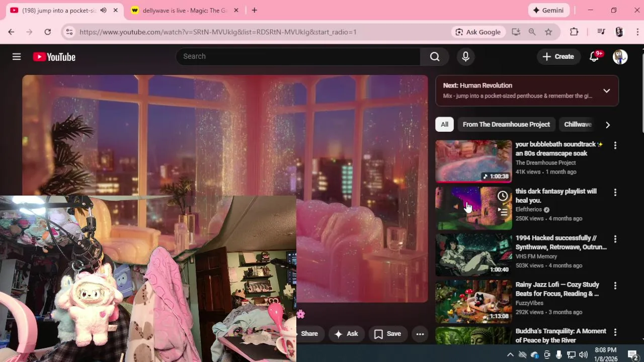Open the YouTube account avatar menu

620,57
